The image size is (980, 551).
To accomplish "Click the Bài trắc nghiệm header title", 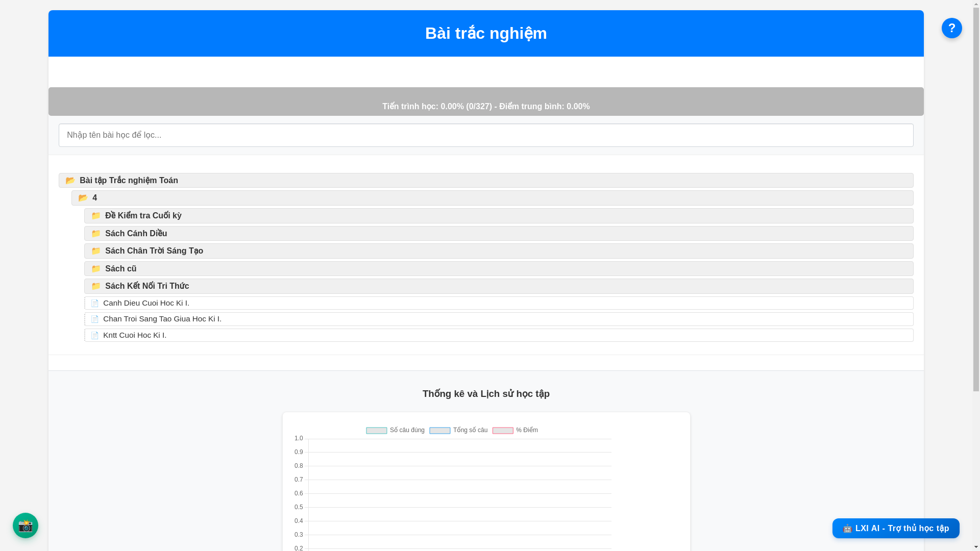I will click(x=486, y=33).
